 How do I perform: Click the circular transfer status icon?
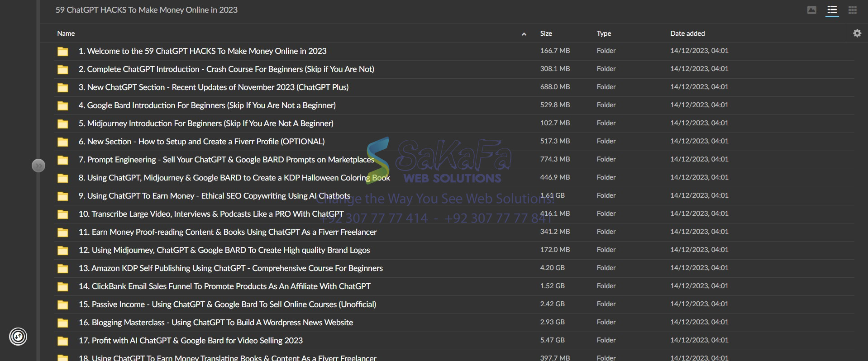tap(18, 337)
